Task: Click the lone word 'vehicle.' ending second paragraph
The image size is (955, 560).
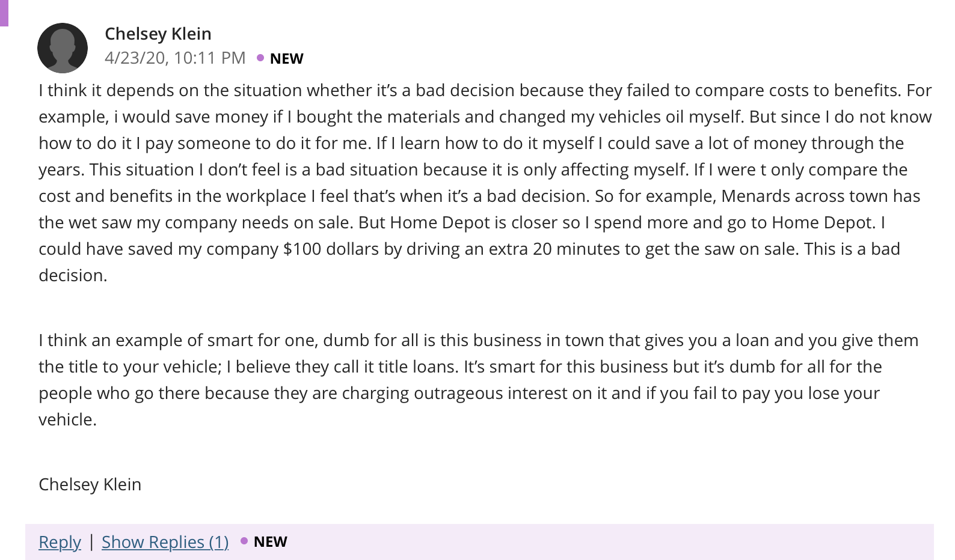Action: point(68,419)
